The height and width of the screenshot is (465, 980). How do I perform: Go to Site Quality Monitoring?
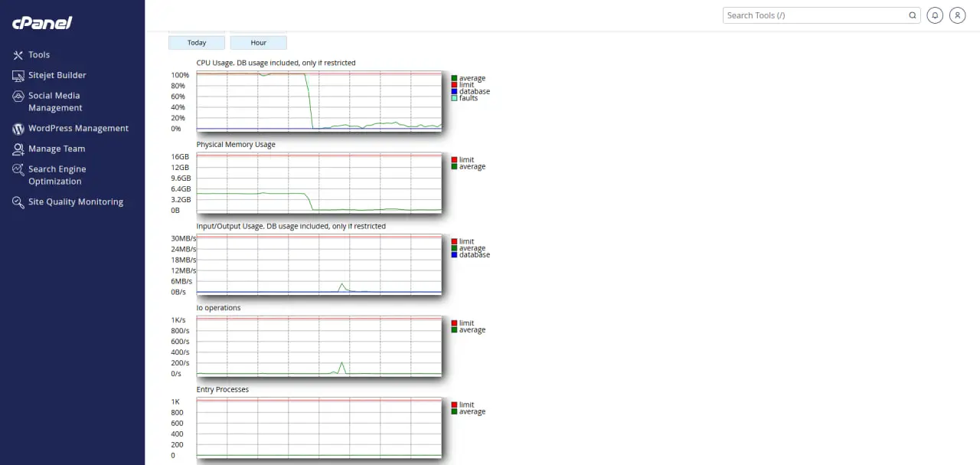coord(75,202)
